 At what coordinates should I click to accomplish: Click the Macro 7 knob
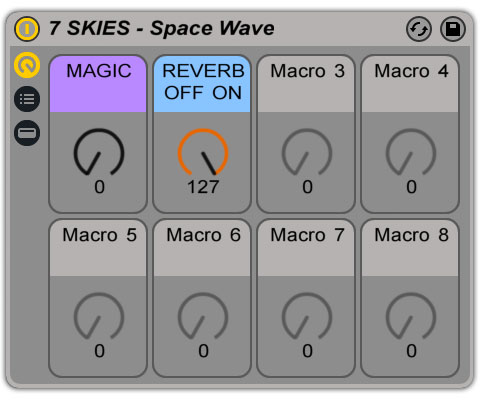tap(307, 316)
